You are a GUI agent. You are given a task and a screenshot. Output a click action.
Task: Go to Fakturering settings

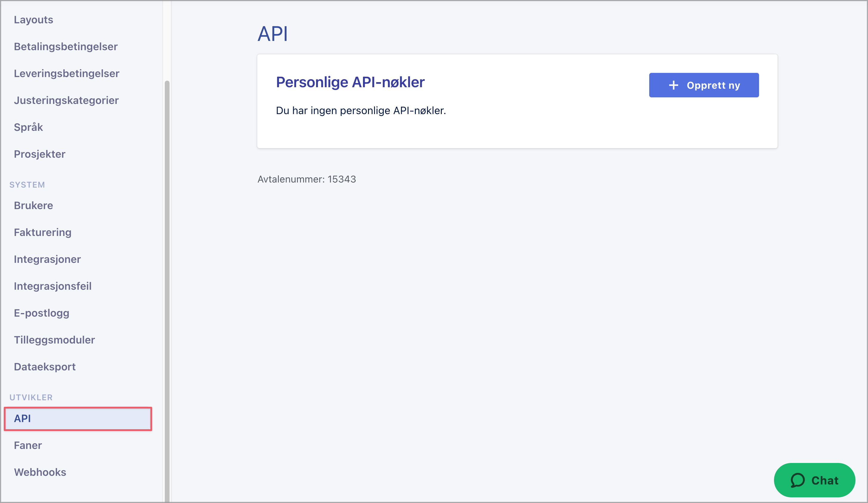point(42,232)
